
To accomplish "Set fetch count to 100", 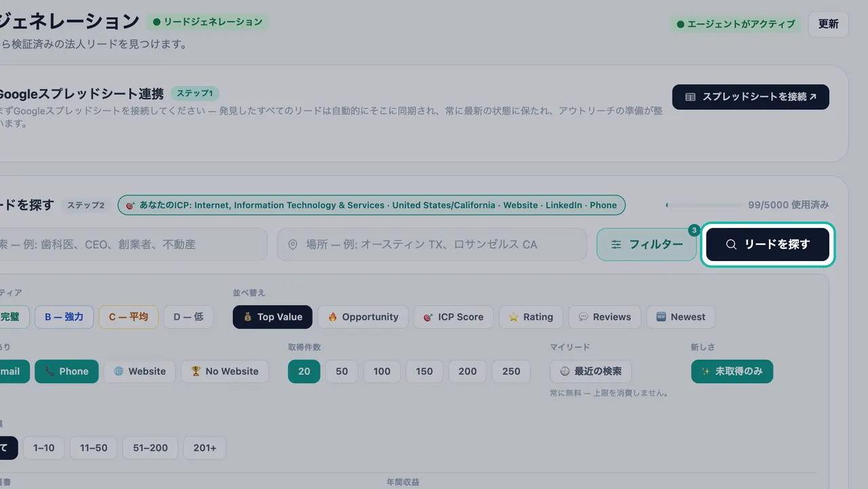I will coord(382,371).
